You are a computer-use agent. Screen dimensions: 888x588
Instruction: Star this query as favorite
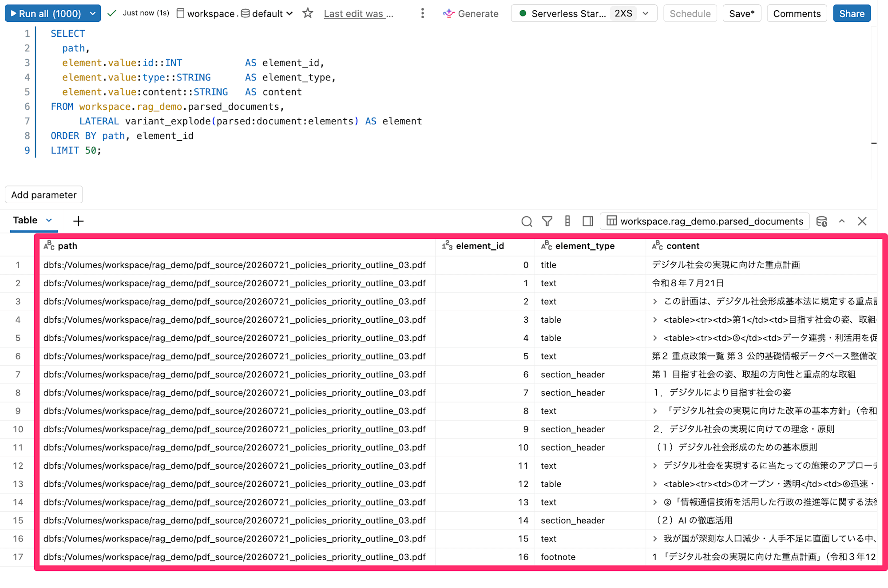coord(308,13)
